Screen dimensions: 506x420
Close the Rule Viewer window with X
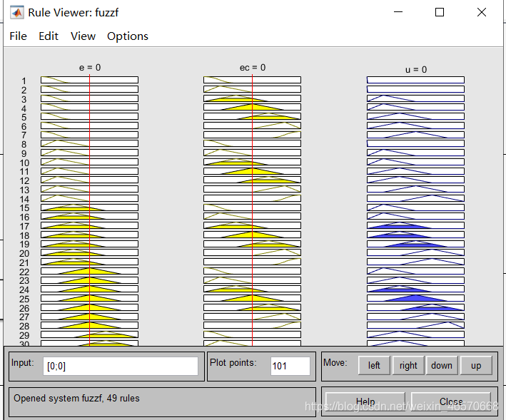(482, 12)
